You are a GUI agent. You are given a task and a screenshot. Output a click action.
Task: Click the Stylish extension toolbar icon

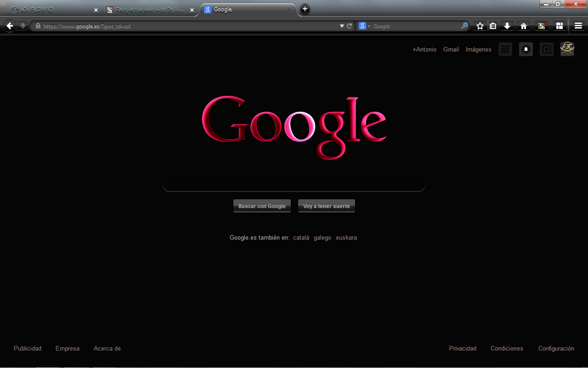click(x=541, y=26)
